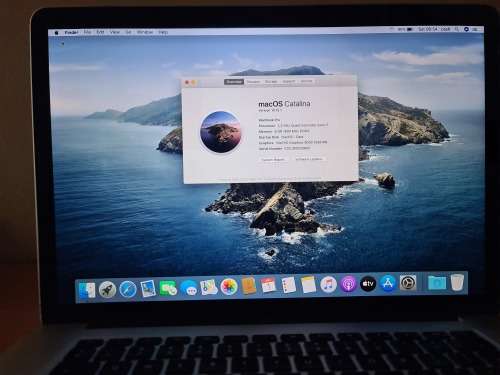The image size is (500, 375).
Task: Close the About This Mac window
Action: (x=187, y=82)
